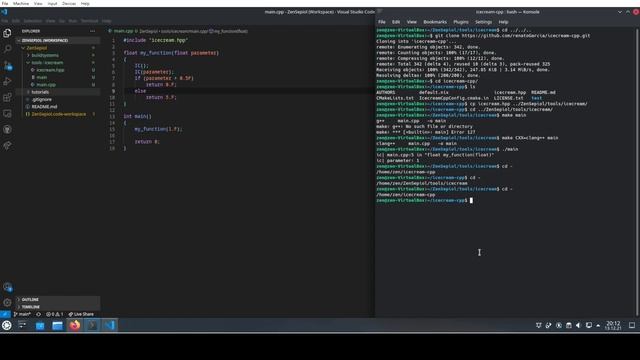Open Explorer views and more actions (ellipsis)
Screen dimensions: 640x360
click(93, 31)
